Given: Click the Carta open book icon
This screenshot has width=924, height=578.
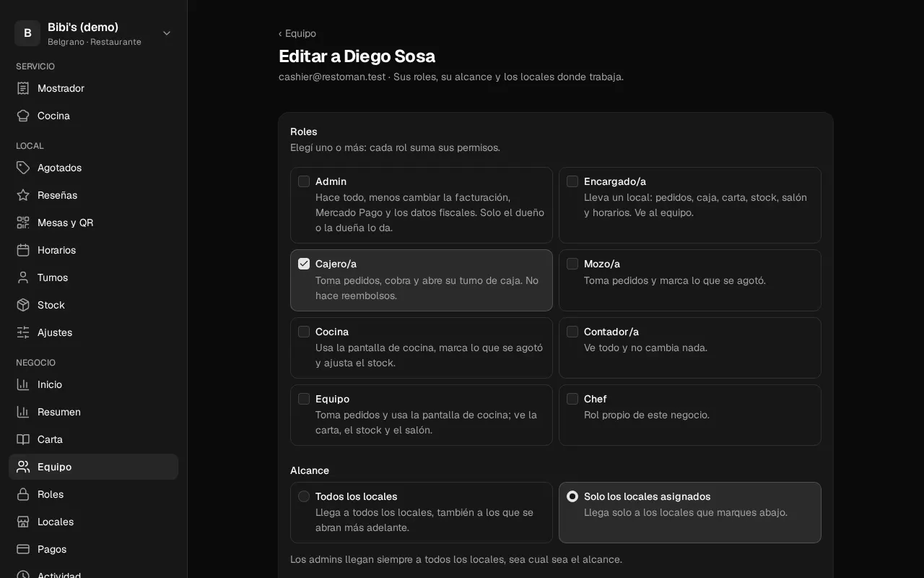Looking at the screenshot, I should [x=23, y=439].
